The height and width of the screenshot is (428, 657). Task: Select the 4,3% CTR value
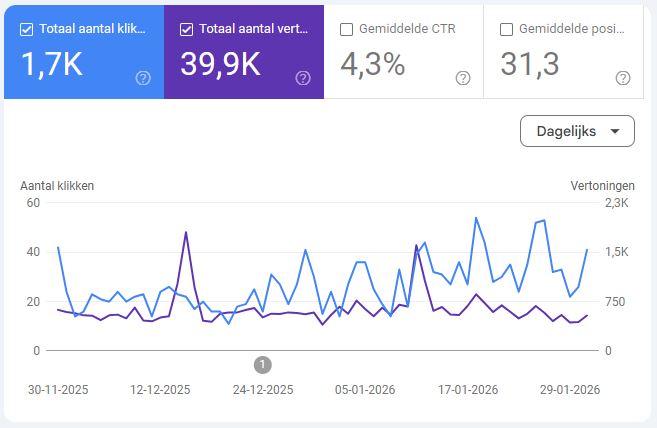click(x=373, y=64)
